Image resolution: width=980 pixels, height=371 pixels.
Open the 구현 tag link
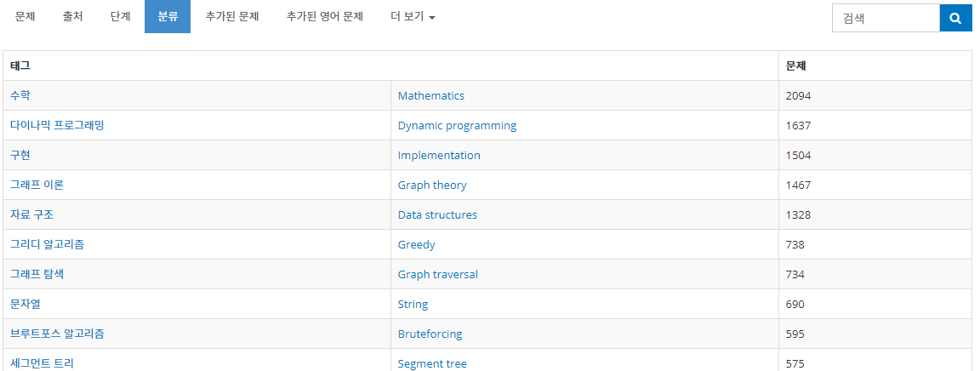(x=20, y=155)
